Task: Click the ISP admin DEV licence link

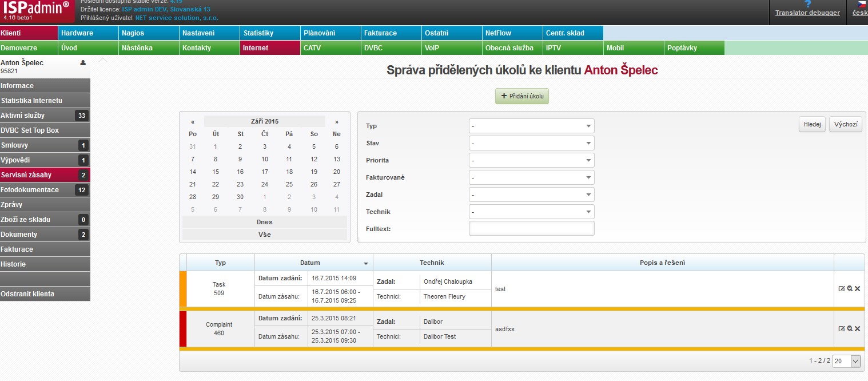Action: click(166, 10)
